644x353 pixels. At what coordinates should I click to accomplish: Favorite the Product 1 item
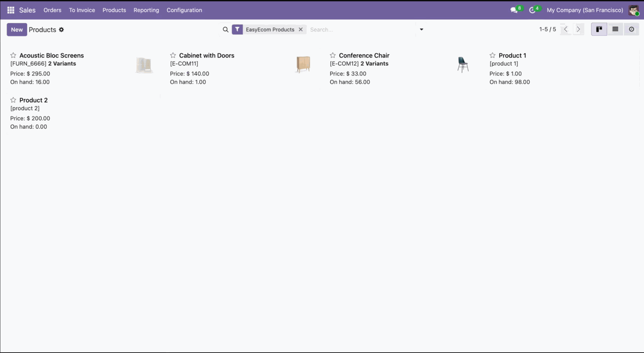(x=492, y=55)
